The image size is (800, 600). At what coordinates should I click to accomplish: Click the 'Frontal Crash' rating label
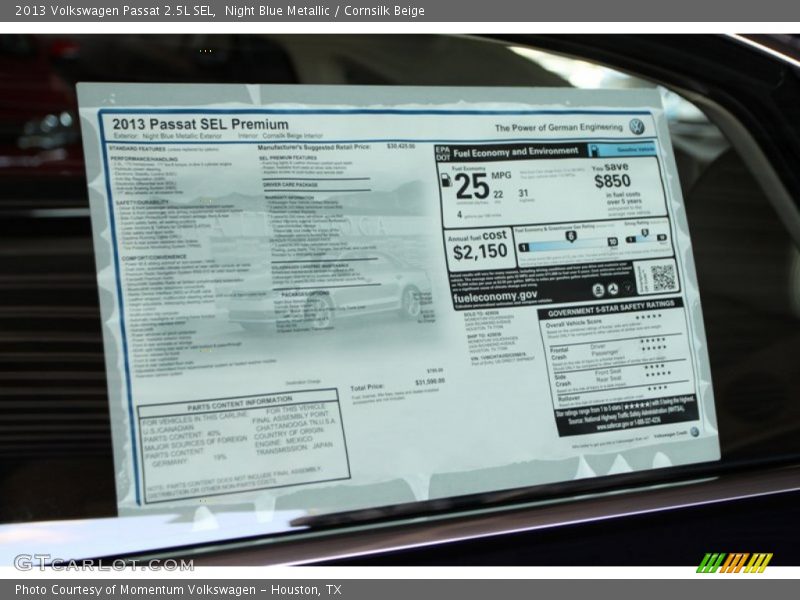pos(559,354)
